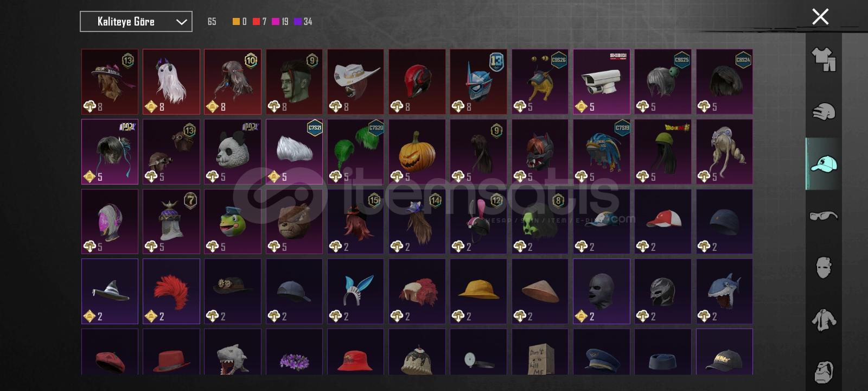Select the panda head mask item
868x391 pixels.
232,152
